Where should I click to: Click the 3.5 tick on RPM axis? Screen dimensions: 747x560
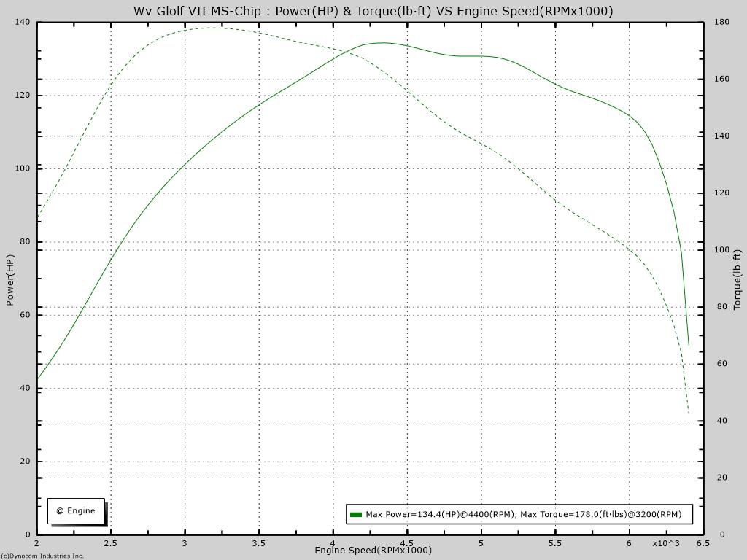pyautogui.click(x=259, y=543)
